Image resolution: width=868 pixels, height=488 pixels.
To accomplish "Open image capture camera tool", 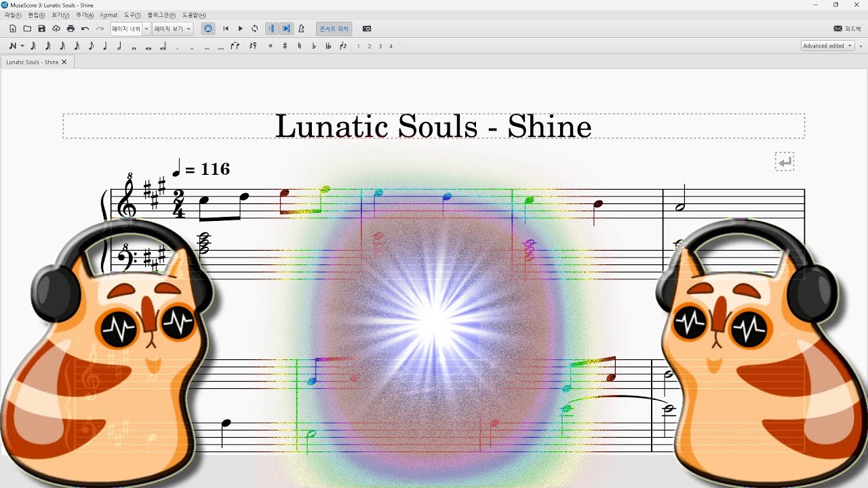I will tap(367, 28).
